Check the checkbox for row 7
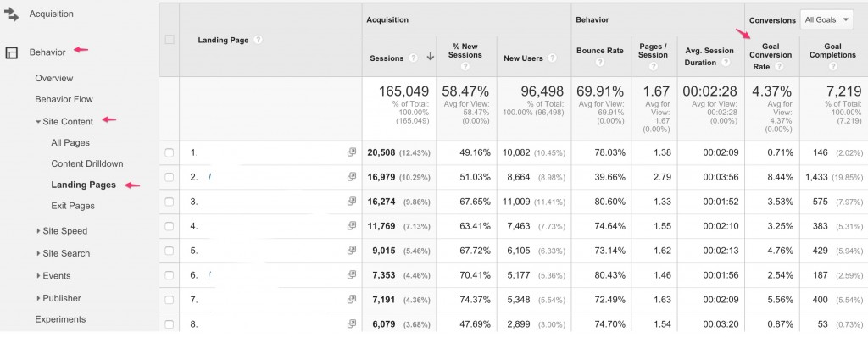This screenshot has width=868, height=337. pos(170,300)
